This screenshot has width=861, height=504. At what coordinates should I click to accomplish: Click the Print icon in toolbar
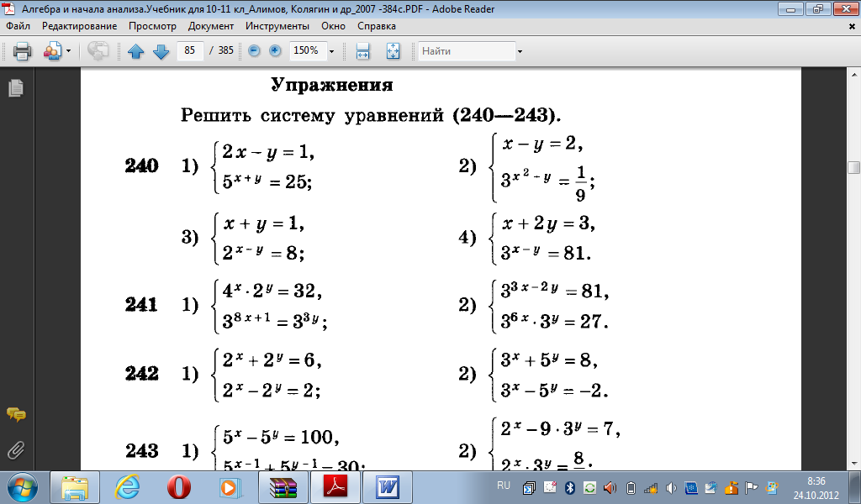click(x=22, y=51)
